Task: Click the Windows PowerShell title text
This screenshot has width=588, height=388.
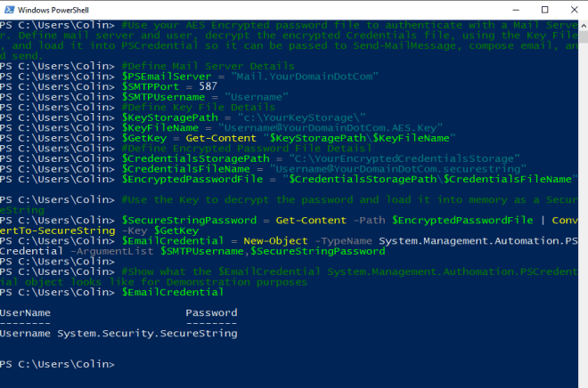Action: 53,10
